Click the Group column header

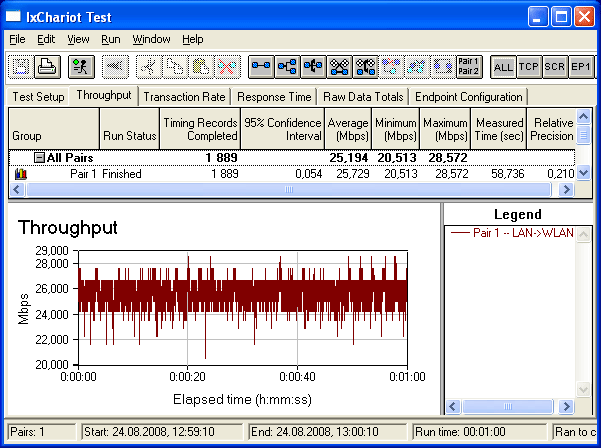pos(54,129)
